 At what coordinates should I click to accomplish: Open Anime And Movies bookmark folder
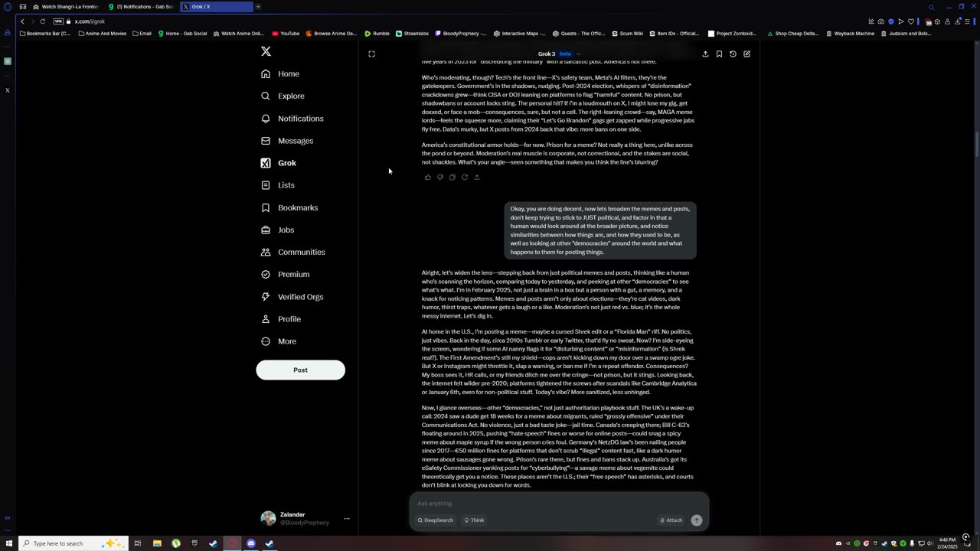point(103,34)
